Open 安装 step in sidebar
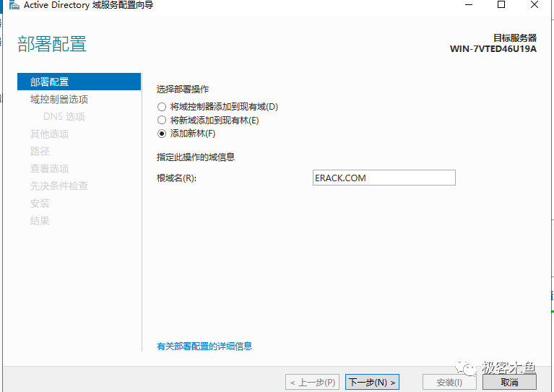This screenshot has height=392, width=554. (40, 204)
